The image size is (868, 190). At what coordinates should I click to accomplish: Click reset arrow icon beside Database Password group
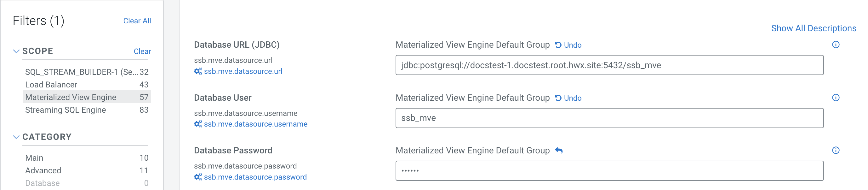click(559, 151)
